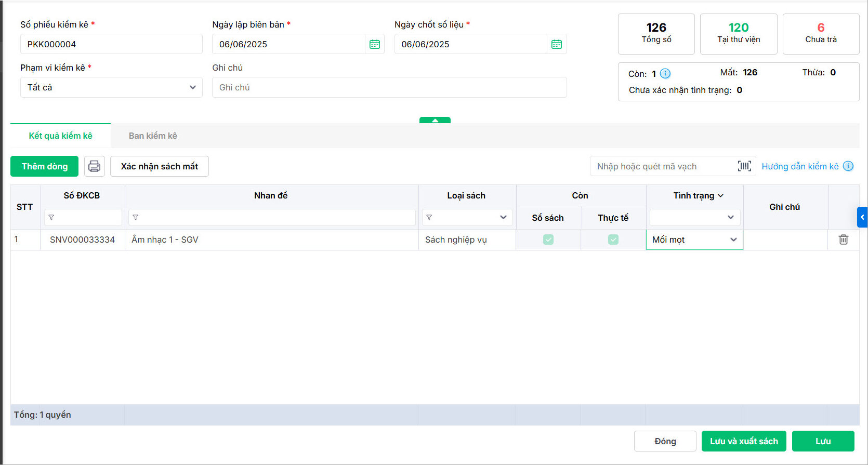Click the Ngày chốt số liệu date field
The width and height of the screenshot is (868, 465).
point(470,44)
